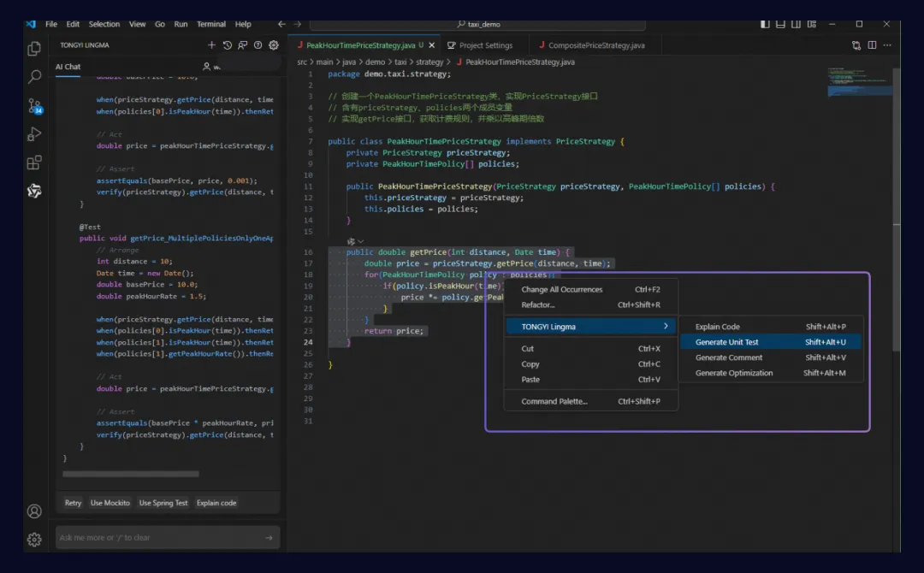The height and width of the screenshot is (573, 924).
Task: Close the PeakHourTimePriceStrategy.java tab
Action: 432,45
